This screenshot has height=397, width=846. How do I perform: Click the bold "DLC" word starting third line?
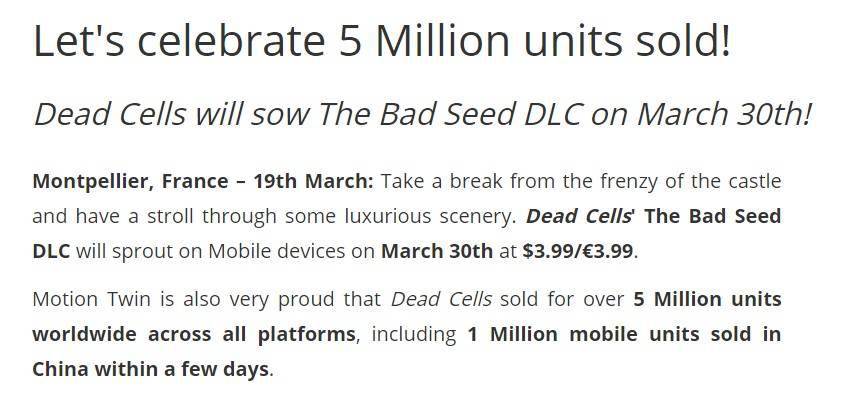point(51,251)
